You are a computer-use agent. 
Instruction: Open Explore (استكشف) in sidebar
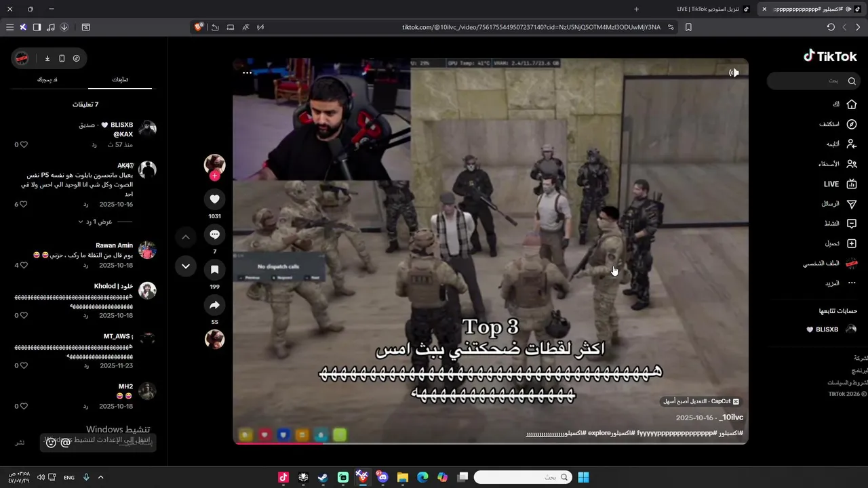tap(838, 124)
